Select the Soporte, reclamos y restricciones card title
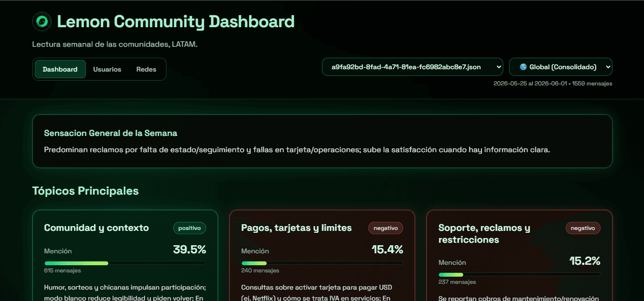Image resolution: width=644 pixels, height=301 pixels. pos(484,234)
